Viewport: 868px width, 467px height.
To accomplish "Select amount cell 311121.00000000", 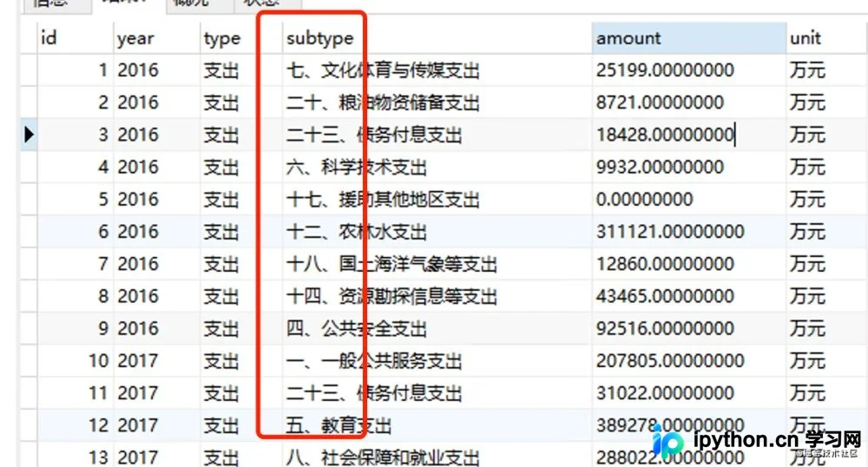I will click(689, 231).
